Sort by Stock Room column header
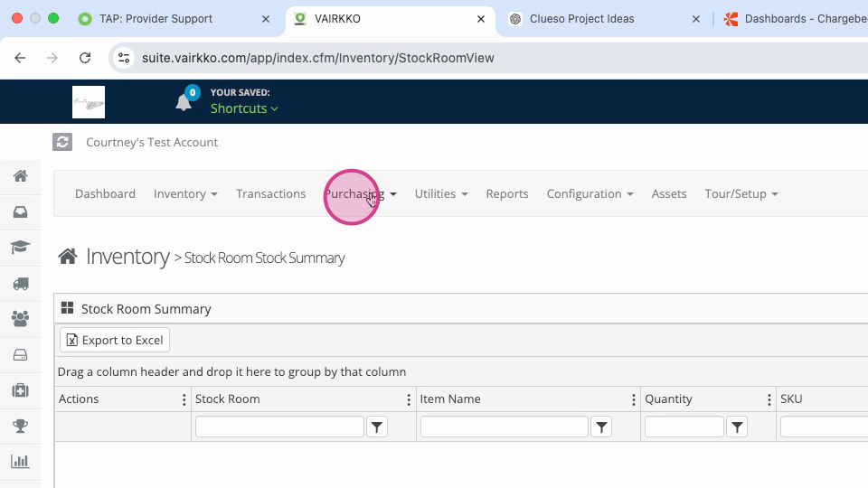 pos(228,399)
